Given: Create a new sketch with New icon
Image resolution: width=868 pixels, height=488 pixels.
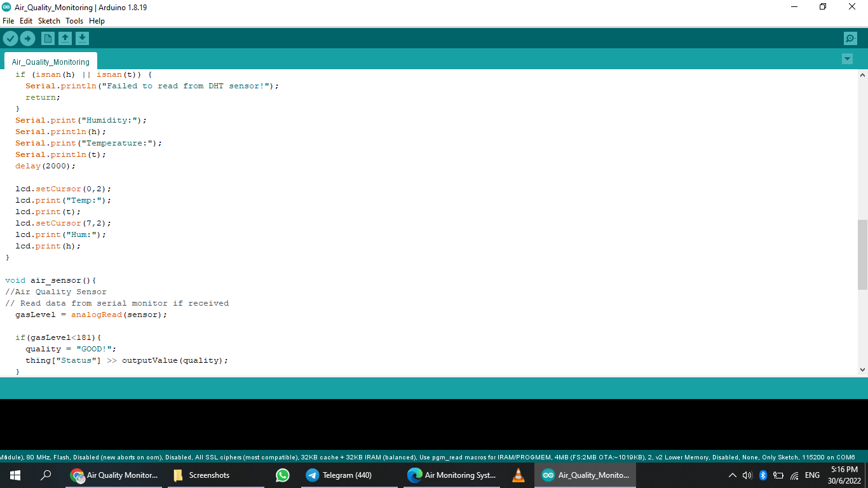Looking at the screenshot, I should coord(48,39).
